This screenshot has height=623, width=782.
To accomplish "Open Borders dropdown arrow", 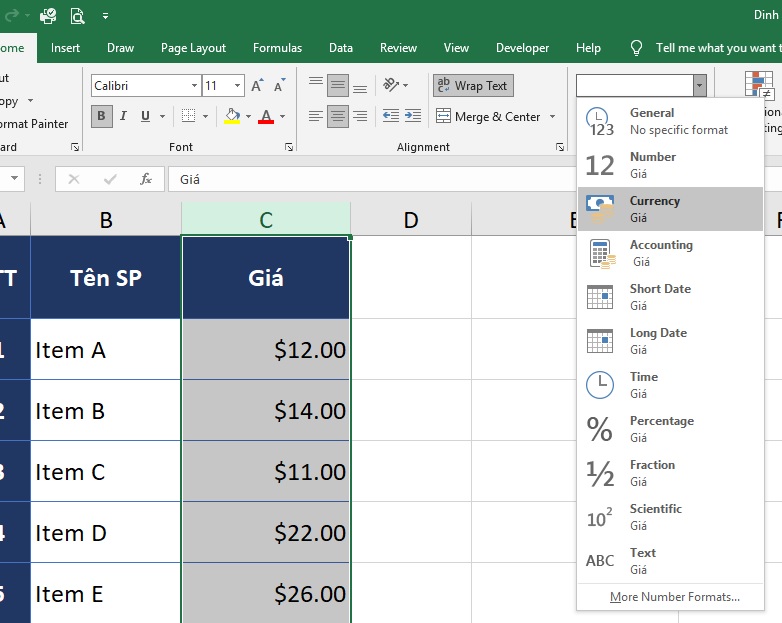I will [x=205, y=117].
